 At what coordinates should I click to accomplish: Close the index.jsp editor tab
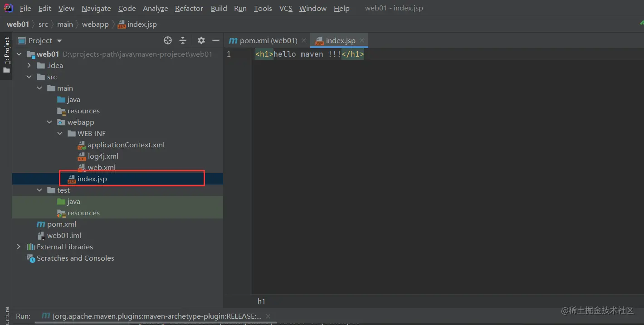click(x=362, y=40)
